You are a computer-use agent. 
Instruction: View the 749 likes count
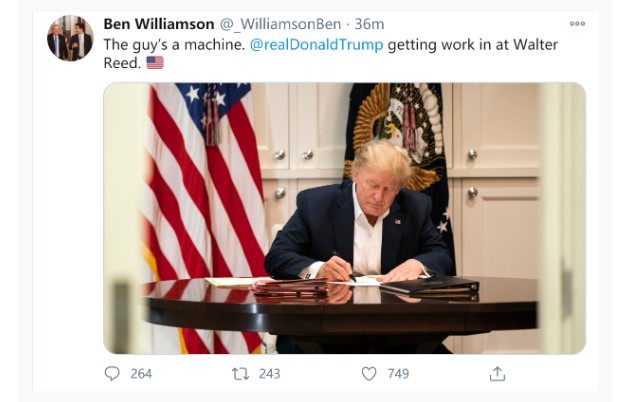[398, 374]
